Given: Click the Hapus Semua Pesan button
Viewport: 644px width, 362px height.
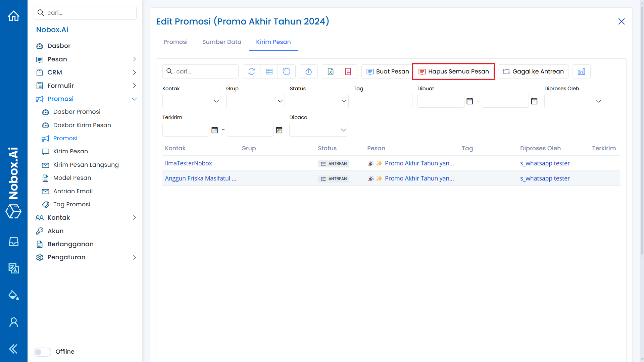Looking at the screenshot, I should click(453, 71).
